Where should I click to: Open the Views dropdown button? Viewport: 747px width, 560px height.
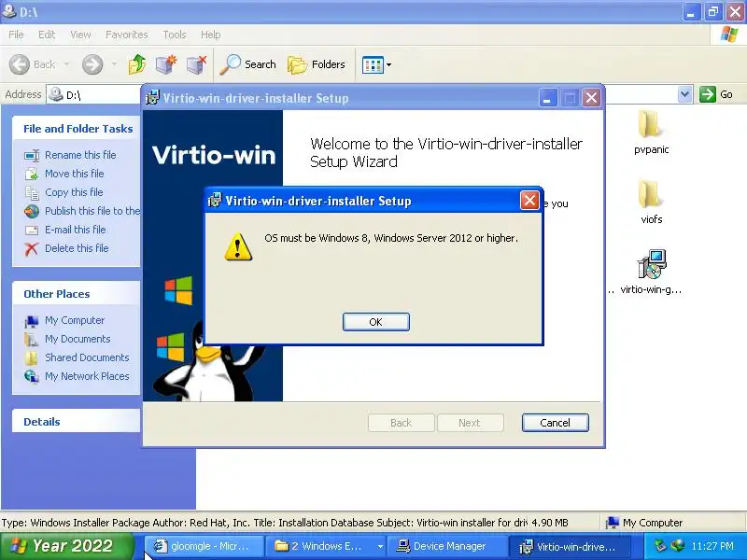coord(376,64)
